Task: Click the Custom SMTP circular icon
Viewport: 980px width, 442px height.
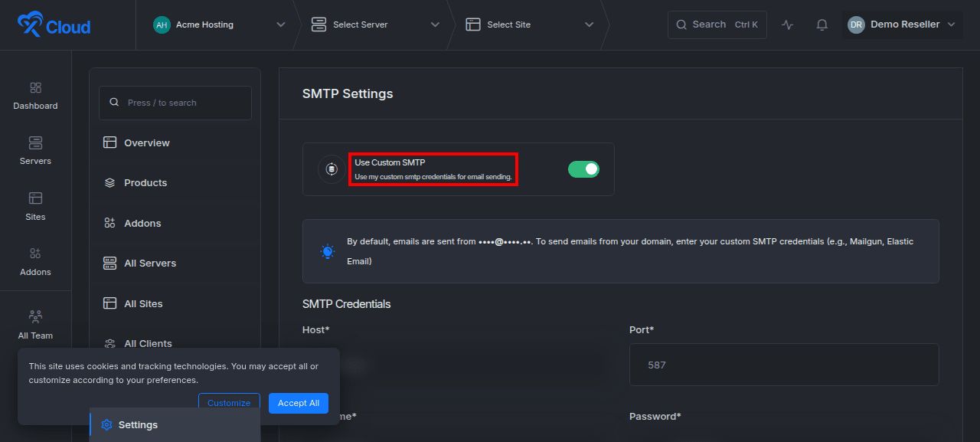Action: 332,169
